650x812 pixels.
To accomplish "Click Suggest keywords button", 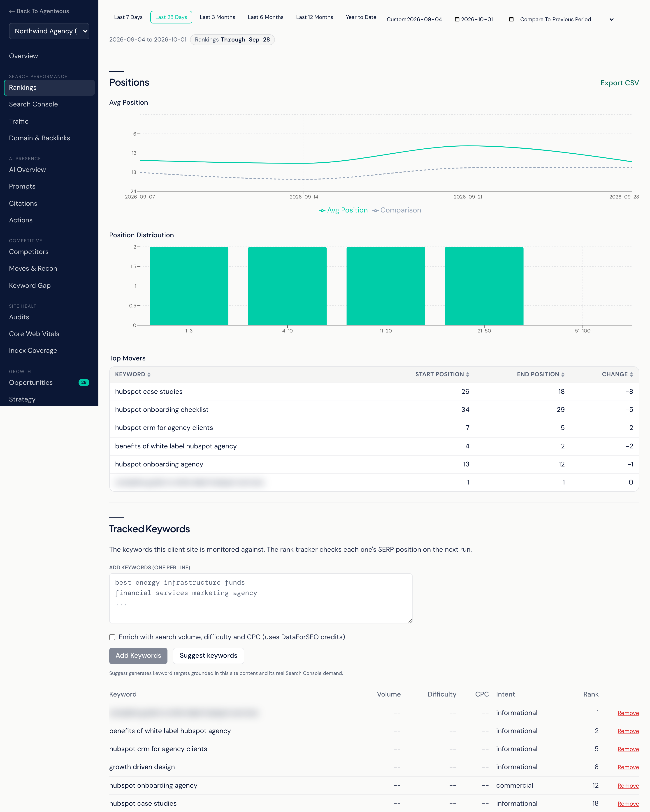I will pyautogui.click(x=208, y=656).
